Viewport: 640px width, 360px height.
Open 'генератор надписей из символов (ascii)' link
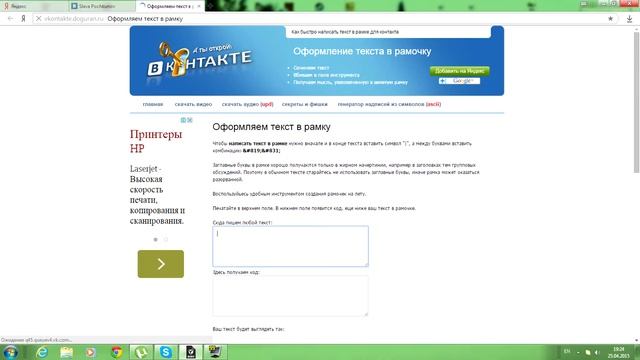[x=389, y=104]
